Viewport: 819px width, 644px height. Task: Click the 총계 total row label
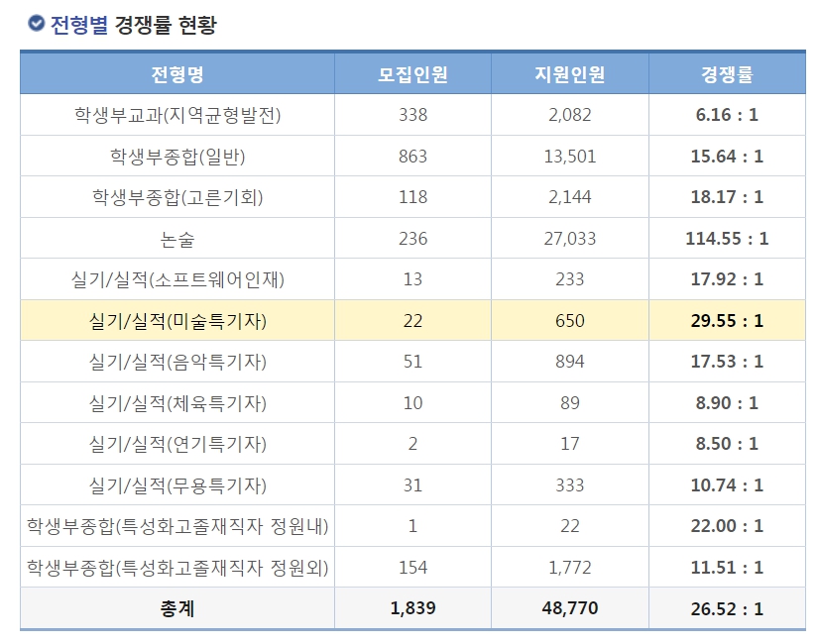click(x=177, y=608)
